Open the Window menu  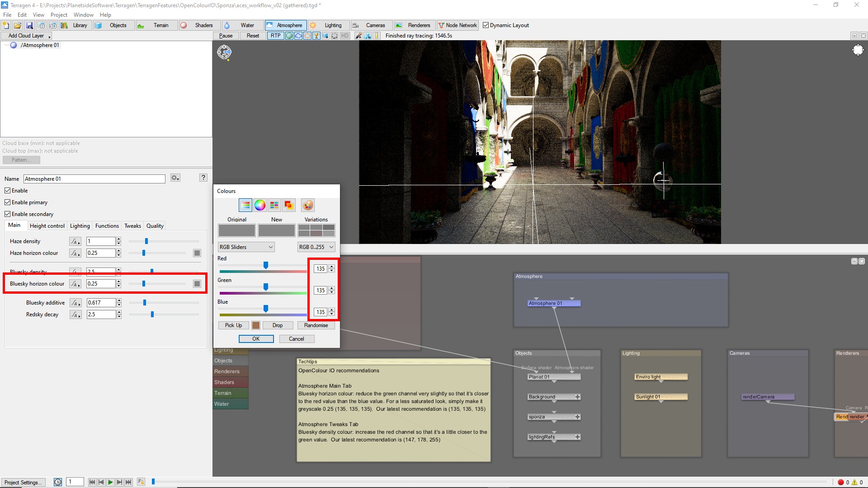84,15
